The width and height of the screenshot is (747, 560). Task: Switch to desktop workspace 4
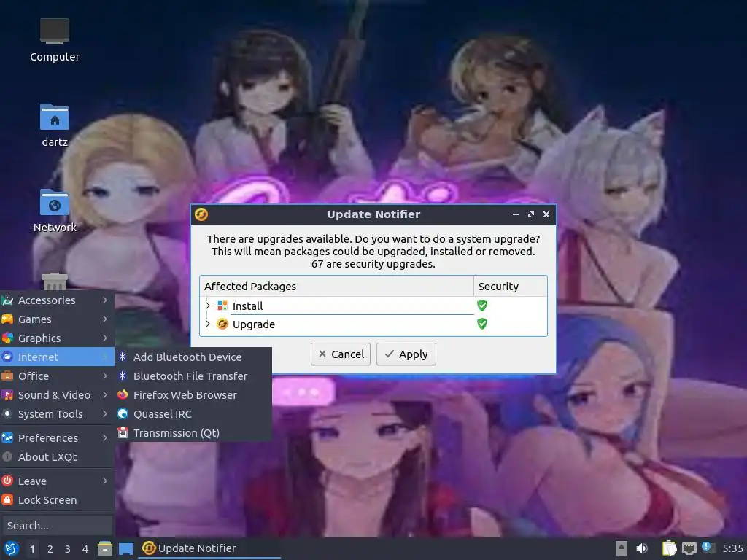coord(85,549)
